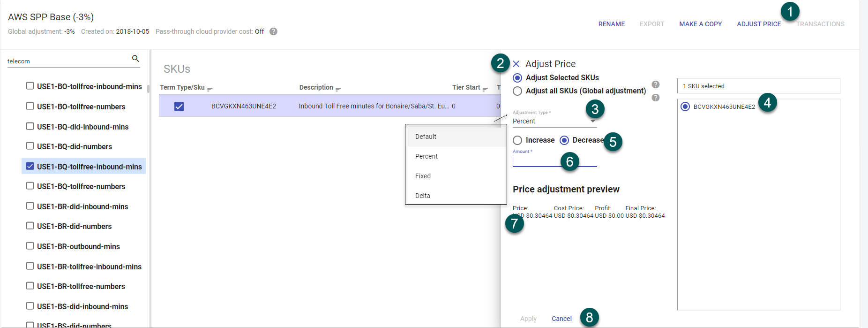Image resolution: width=868 pixels, height=328 pixels.
Task: Click the 1 SKU selected box
Action: (759, 86)
